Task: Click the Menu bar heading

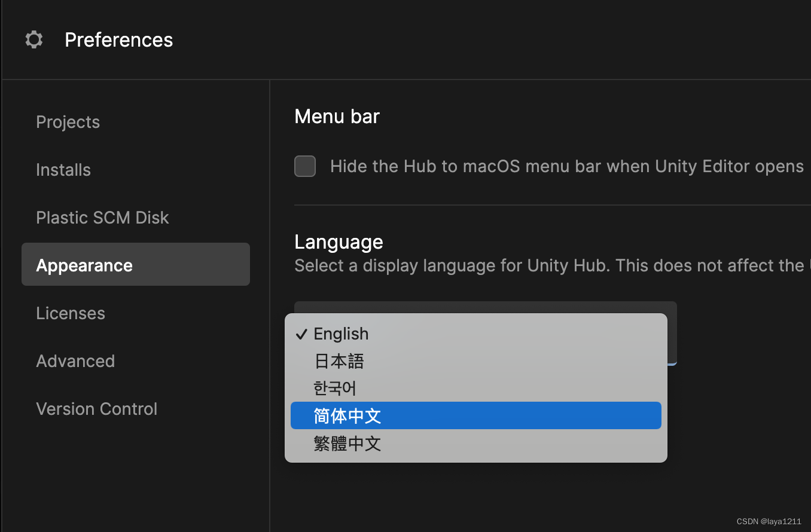Action: tap(337, 116)
